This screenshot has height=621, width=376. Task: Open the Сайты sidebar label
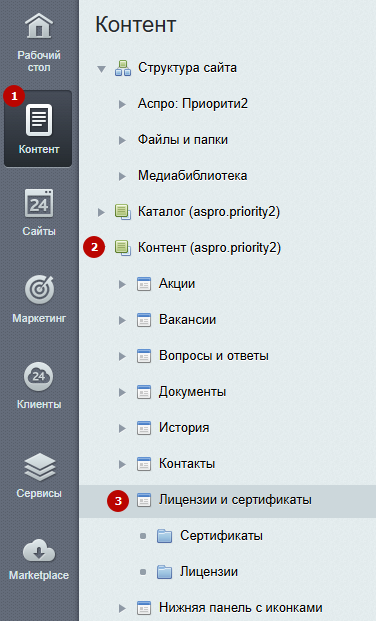click(x=39, y=231)
